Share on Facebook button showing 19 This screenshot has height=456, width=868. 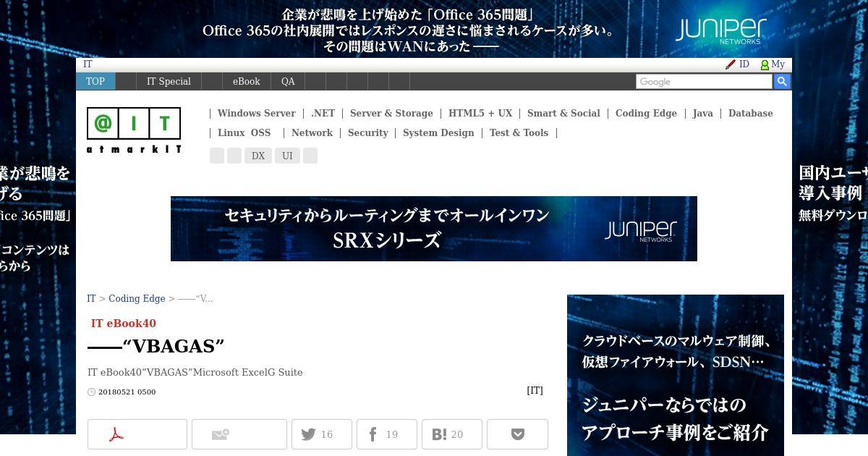click(387, 434)
